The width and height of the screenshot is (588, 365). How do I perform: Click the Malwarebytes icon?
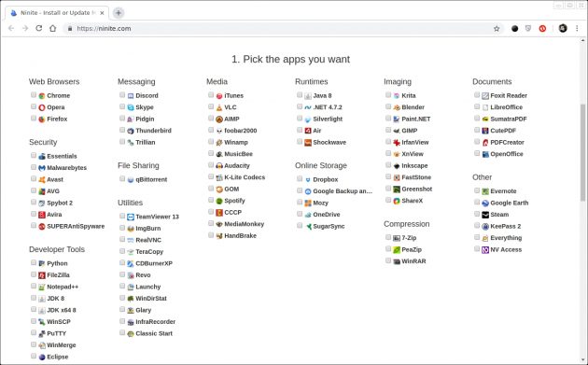42,168
